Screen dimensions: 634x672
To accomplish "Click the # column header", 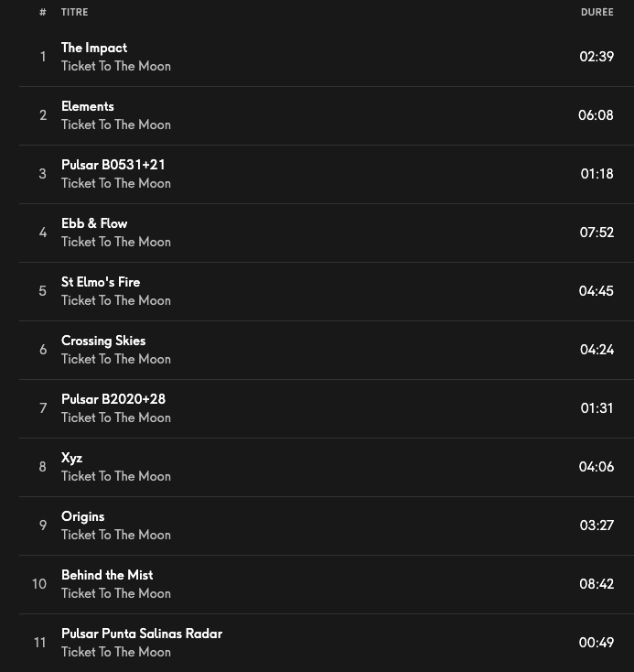I will 43,12.
